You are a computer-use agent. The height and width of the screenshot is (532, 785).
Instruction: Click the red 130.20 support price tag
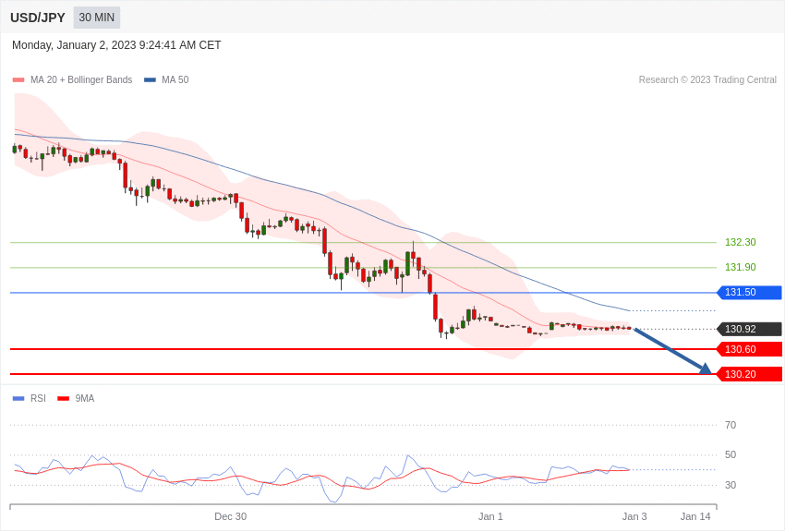pyautogui.click(x=750, y=374)
